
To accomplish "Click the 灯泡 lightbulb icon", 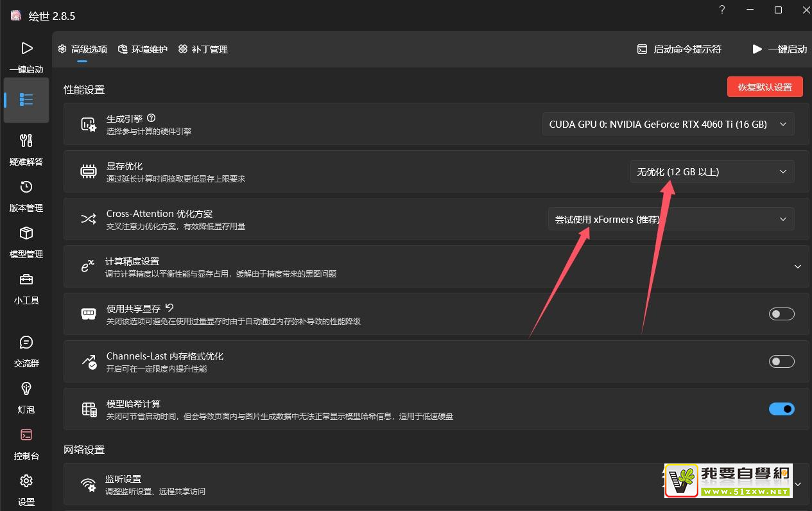I will pos(26,389).
